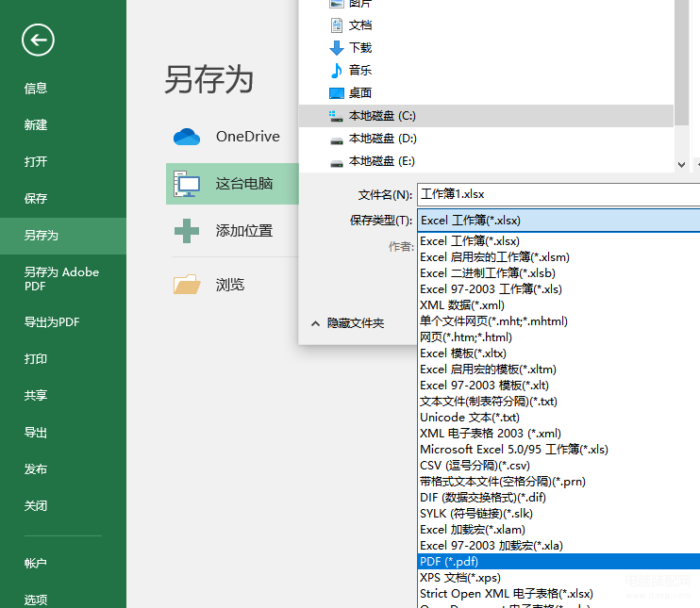
Task: Choose DIF (数据交换格式)(*.dif) option
Action: tap(558, 498)
